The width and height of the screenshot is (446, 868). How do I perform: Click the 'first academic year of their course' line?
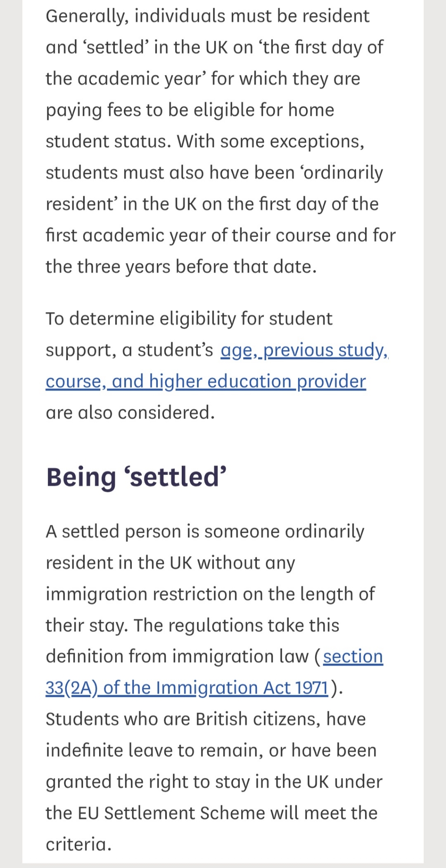[x=221, y=235]
